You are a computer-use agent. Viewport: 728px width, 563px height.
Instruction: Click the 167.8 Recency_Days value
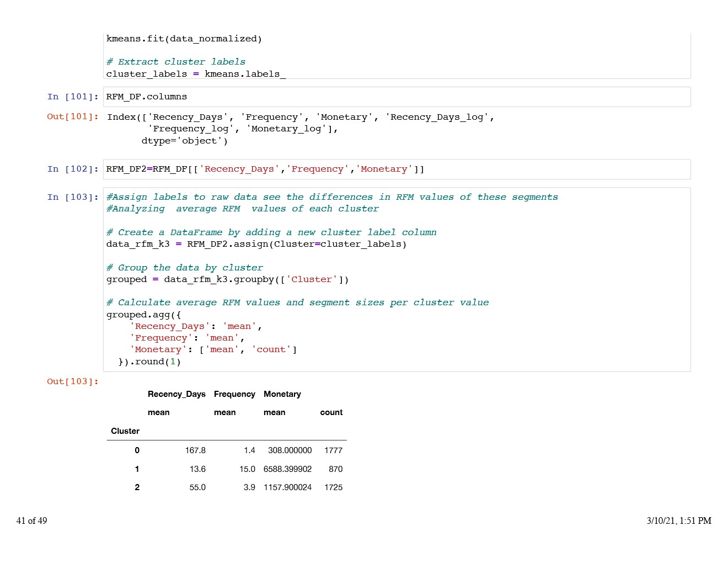pyautogui.click(x=195, y=450)
